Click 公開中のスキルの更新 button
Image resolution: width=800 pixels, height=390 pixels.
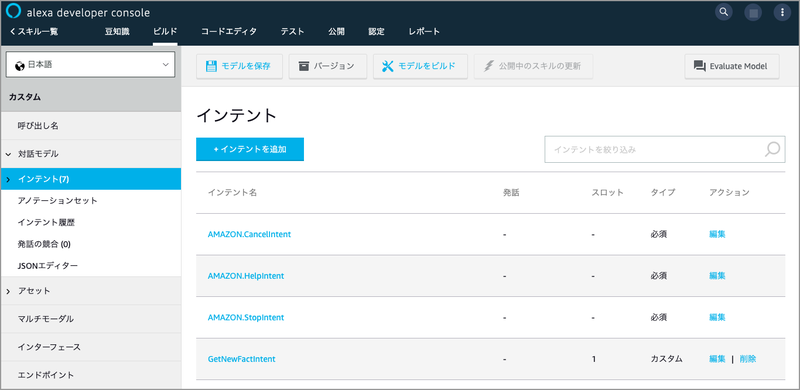(x=534, y=66)
